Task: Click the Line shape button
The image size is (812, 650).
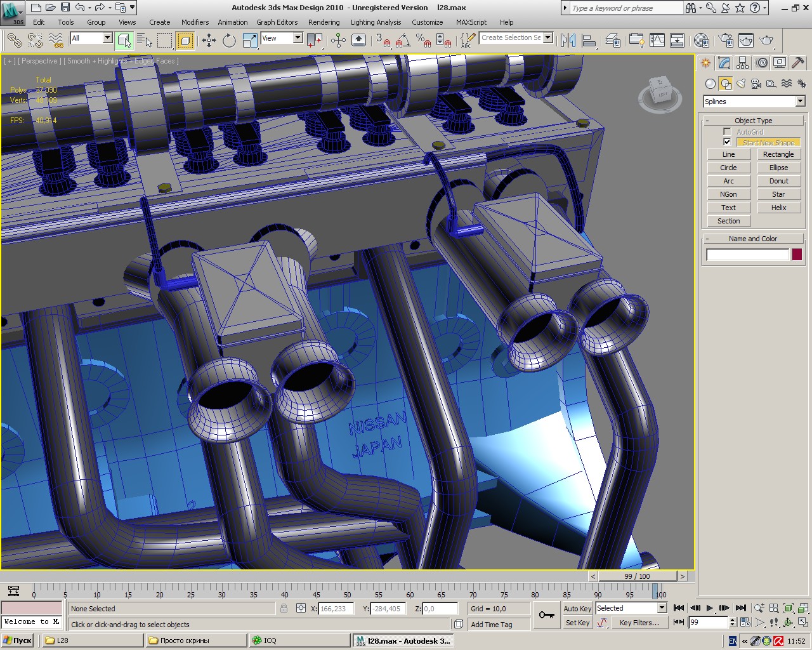Action: pos(728,154)
